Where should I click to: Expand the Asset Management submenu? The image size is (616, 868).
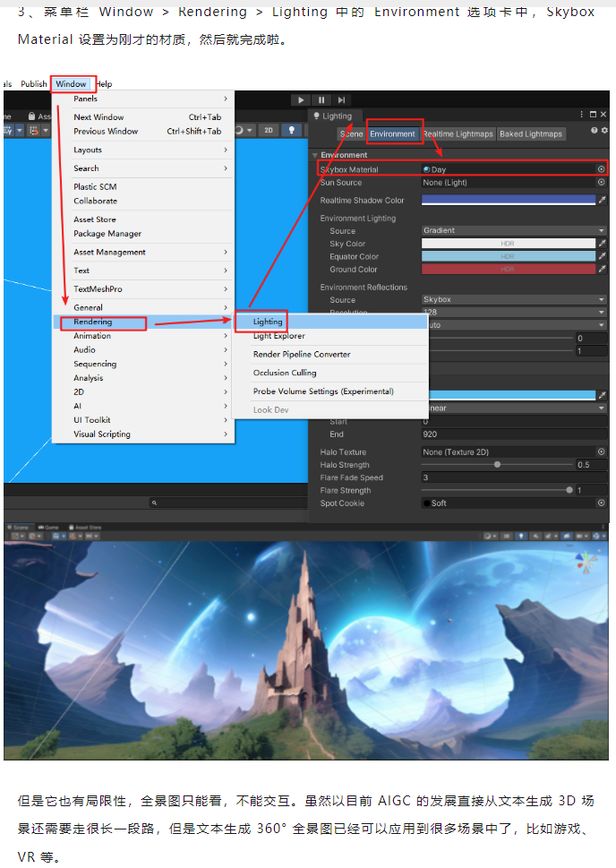[143, 252]
